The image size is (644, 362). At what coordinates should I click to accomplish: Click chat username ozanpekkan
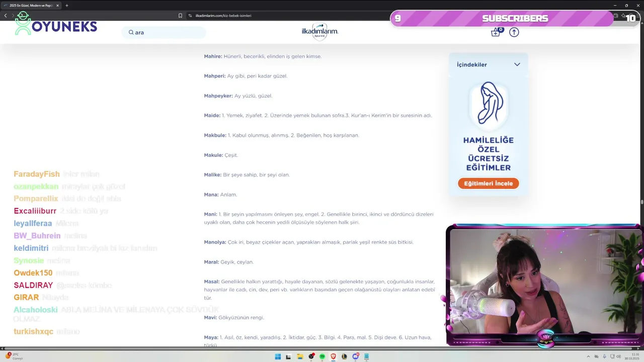(x=36, y=187)
